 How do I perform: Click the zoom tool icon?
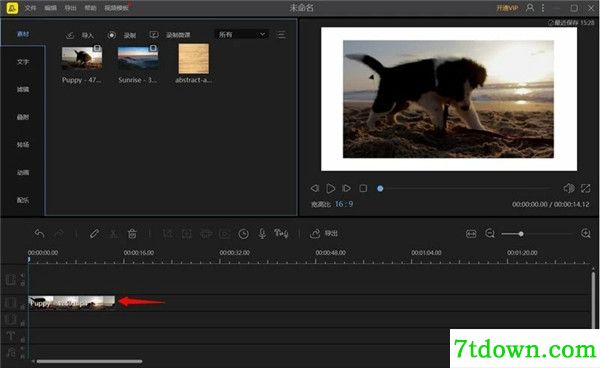point(187,233)
